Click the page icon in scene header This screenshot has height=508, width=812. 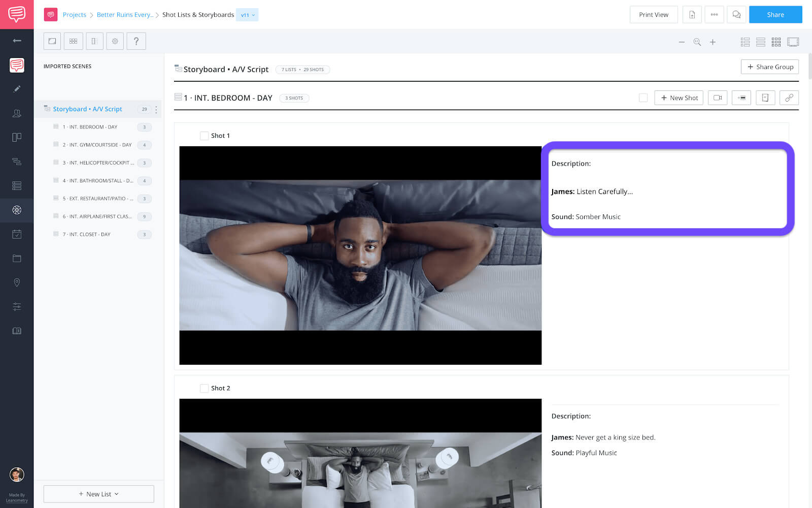coord(765,98)
